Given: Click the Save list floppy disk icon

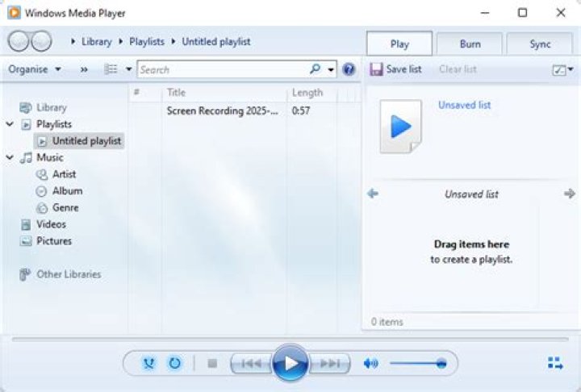Looking at the screenshot, I should [376, 69].
